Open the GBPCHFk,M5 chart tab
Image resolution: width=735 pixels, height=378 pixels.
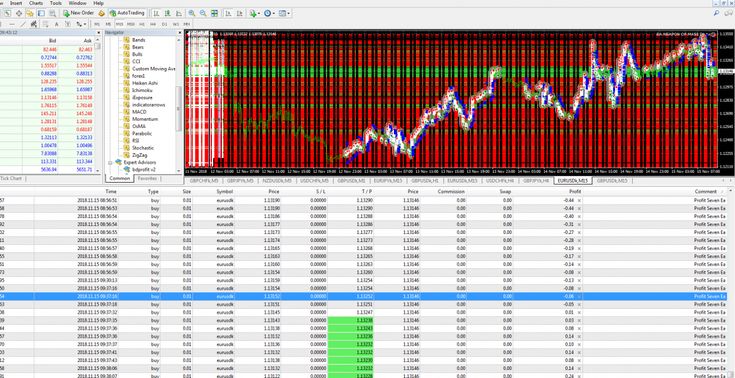pos(204,181)
